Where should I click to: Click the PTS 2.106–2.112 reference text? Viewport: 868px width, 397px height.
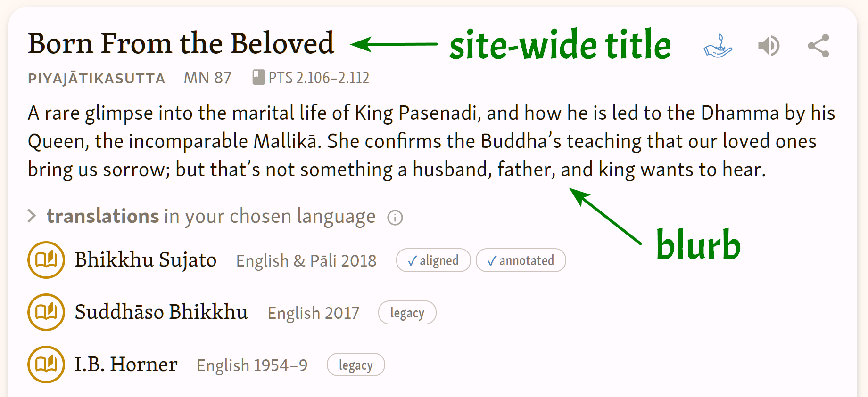[x=319, y=78]
